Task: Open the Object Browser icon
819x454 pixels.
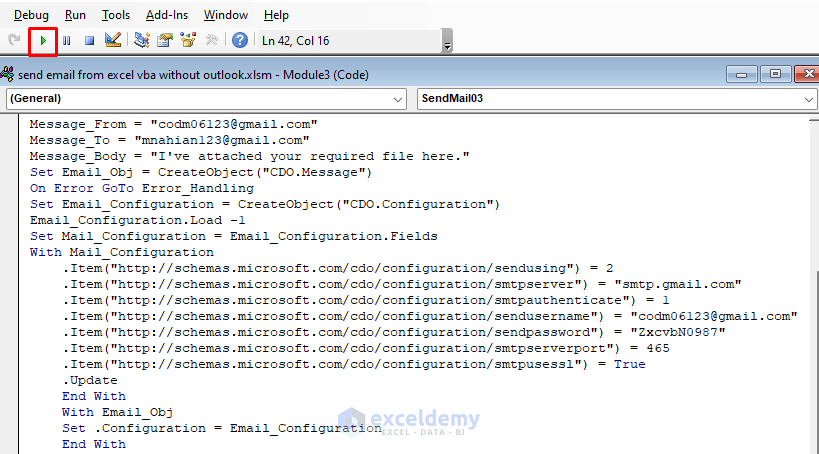Action: (188, 41)
